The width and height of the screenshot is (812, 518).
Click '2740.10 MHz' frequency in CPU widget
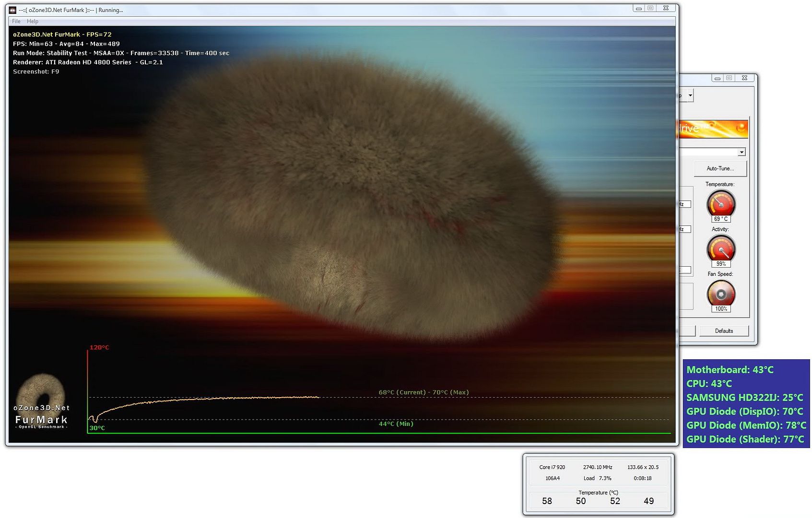598,467
